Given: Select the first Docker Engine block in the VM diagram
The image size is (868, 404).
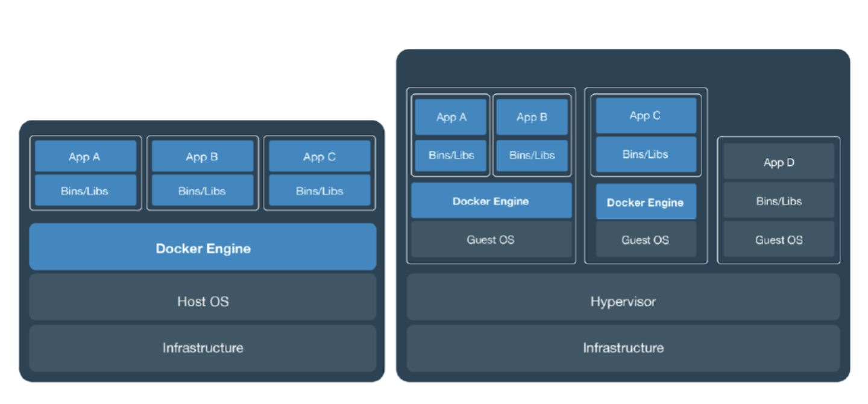Looking at the screenshot, I should click(x=491, y=201).
